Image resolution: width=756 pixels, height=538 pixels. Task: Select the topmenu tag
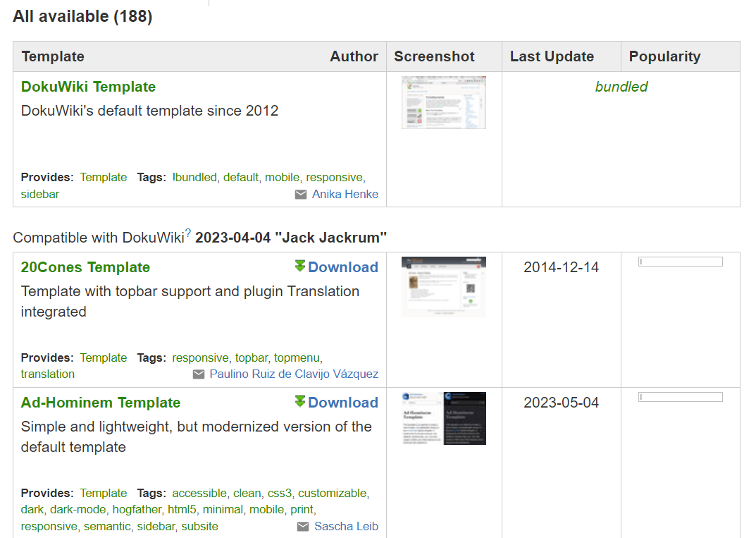pyautogui.click(x=297, y=358)
